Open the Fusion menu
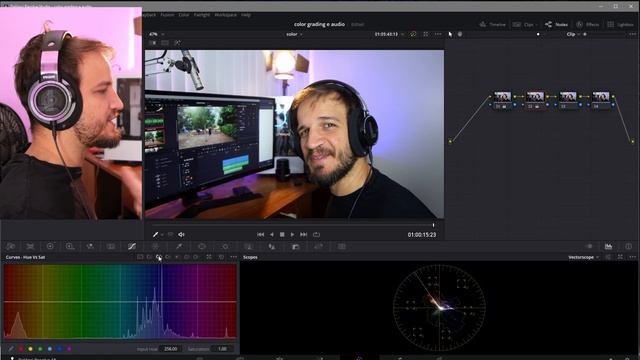 coord(167,15)
